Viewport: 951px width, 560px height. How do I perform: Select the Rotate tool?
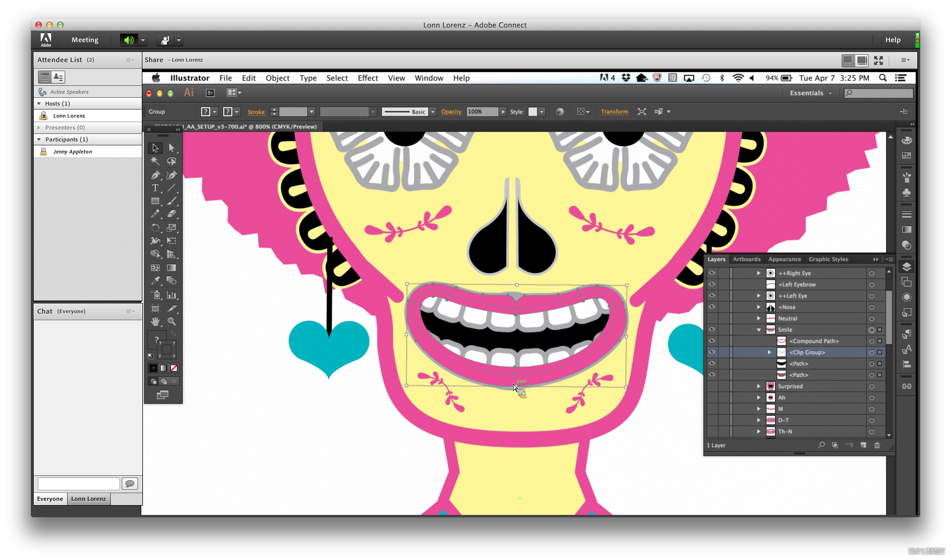click(155, 228)
